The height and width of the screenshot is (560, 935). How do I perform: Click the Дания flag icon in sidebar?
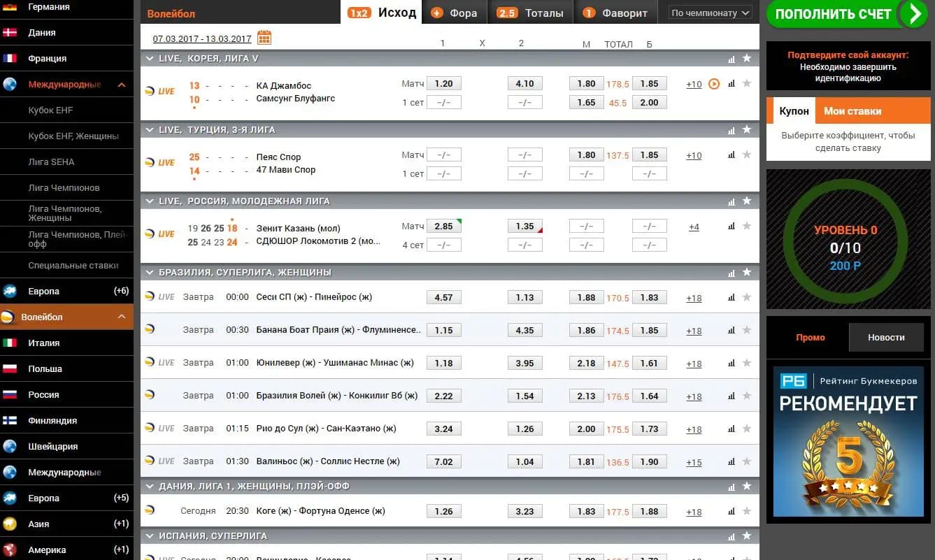coord(10,32)
